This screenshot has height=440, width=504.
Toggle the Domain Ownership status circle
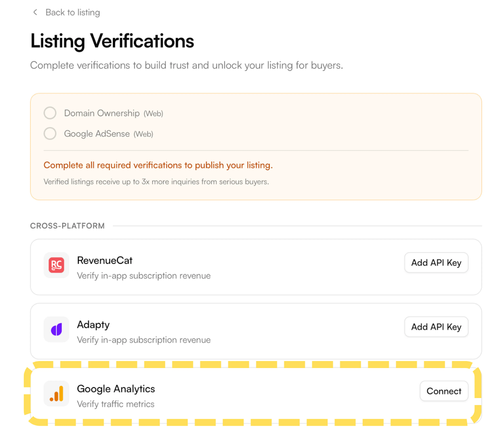tap(50, 113)
